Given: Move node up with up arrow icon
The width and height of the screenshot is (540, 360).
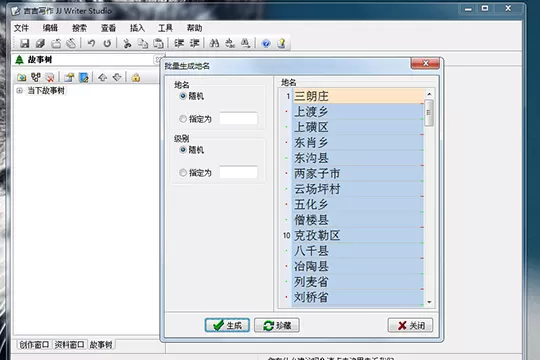Looking at the screenshot, I should tap(103, 78).
